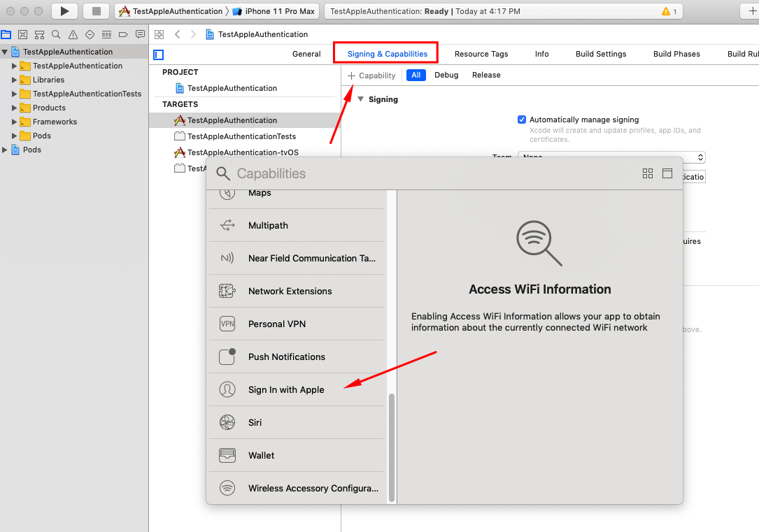Image resolution: width=759 pixels, height=532 pixels.
Task: Select the TestAppleAuthenticationTests target
Action: coord(241,136)
